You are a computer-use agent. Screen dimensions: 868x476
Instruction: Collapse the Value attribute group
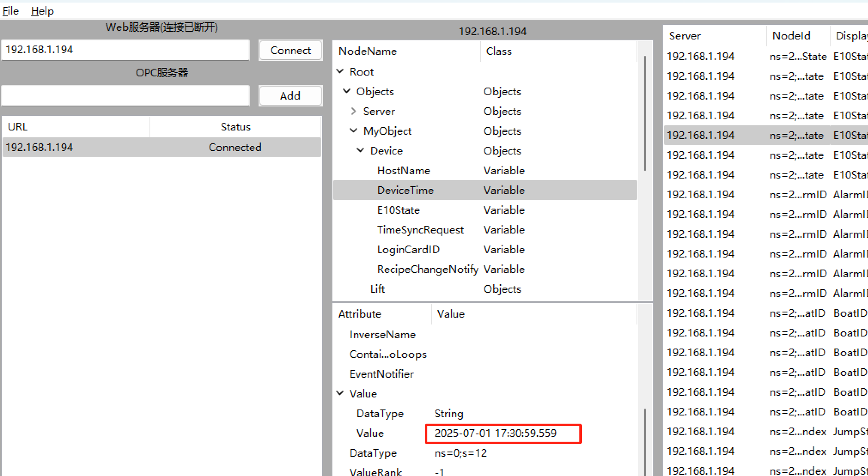[340, 394]
